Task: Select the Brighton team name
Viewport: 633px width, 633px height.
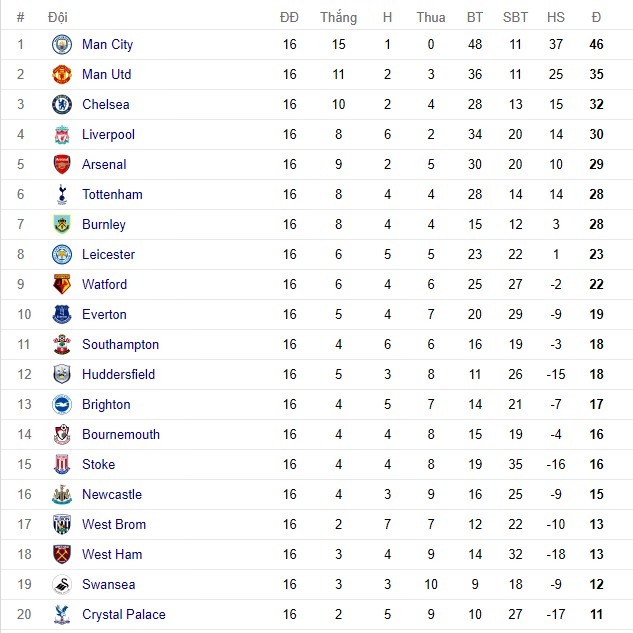Action: coord(106,405)
